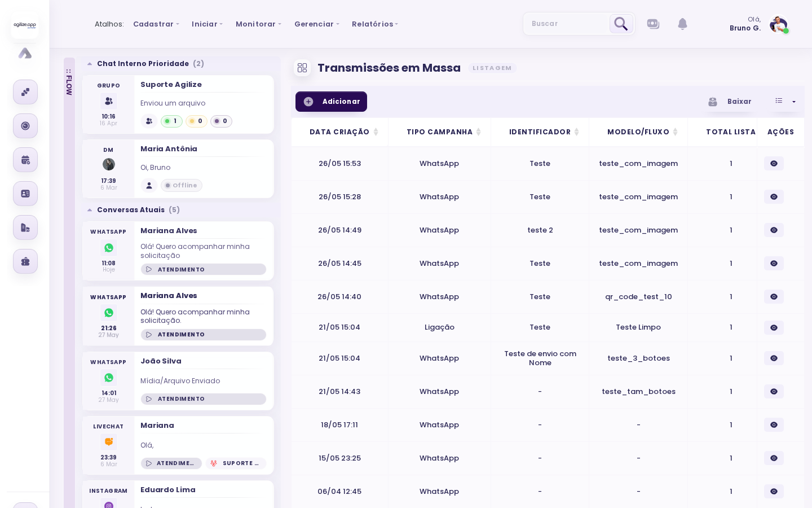Image resolution: width=812 pixels, height=508 pixels.
Task: Click the magnifying glass search button
Action: [621, 24]
